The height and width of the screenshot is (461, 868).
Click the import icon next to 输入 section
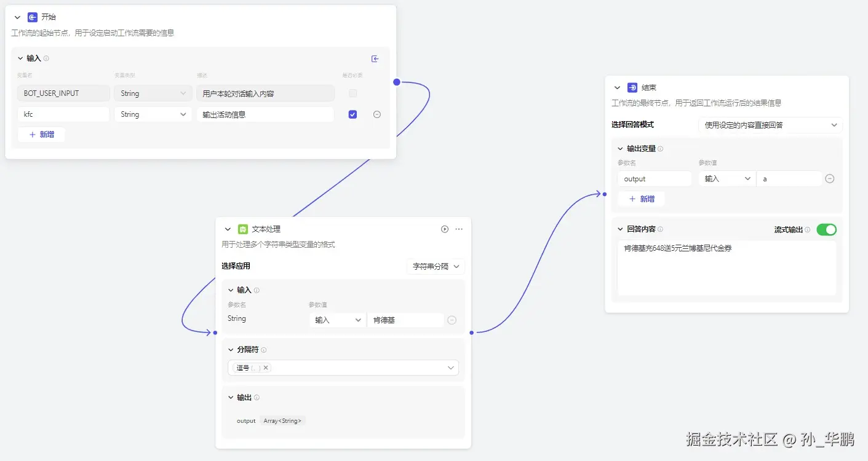coord(375,58)
